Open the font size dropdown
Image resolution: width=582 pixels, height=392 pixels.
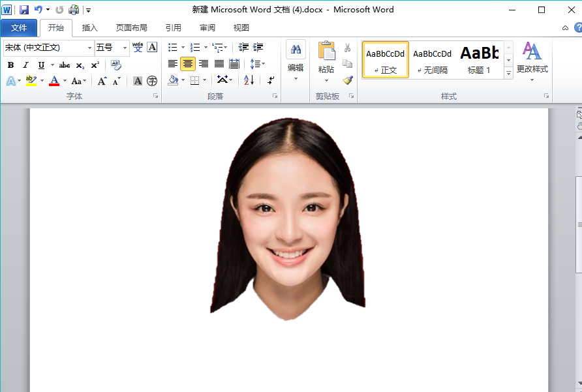click(x=125, y=48)
